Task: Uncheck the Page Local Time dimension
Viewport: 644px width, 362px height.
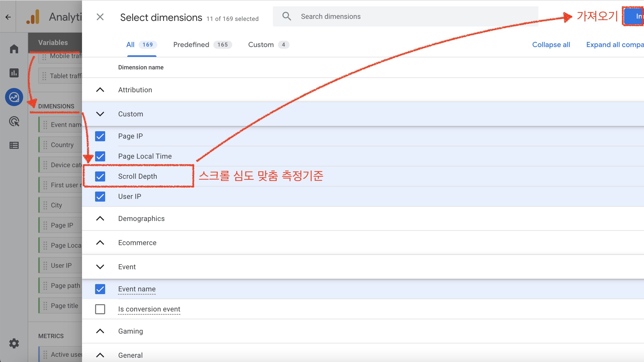Action: pos(100,156)
